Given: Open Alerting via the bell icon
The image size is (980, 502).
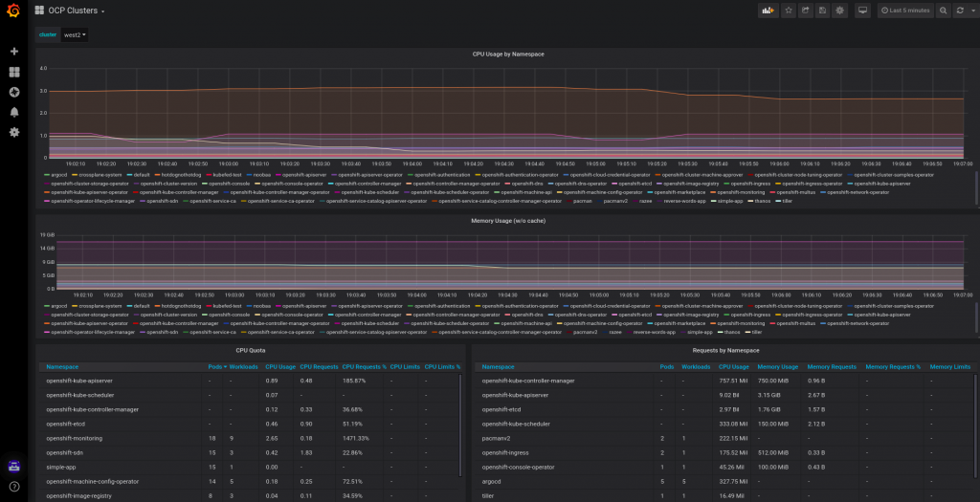Looking at the screenshot, I should point(13,112).
